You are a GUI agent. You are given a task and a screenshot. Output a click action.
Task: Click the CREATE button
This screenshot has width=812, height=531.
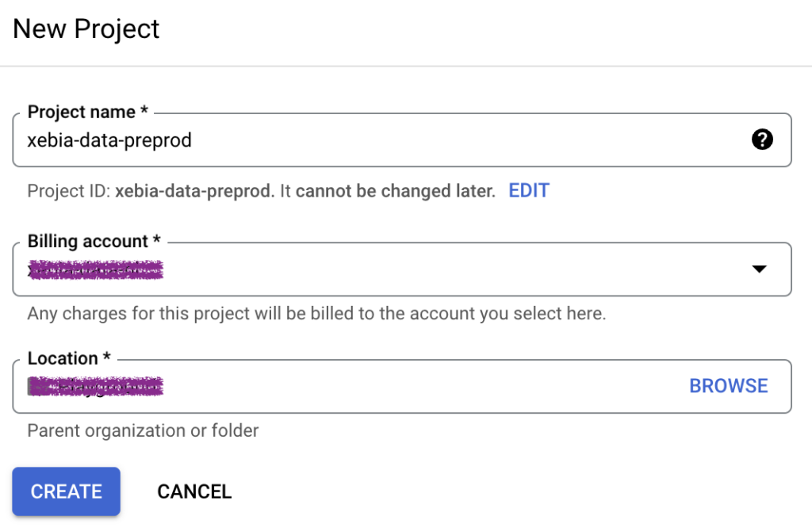click(67, 491)
